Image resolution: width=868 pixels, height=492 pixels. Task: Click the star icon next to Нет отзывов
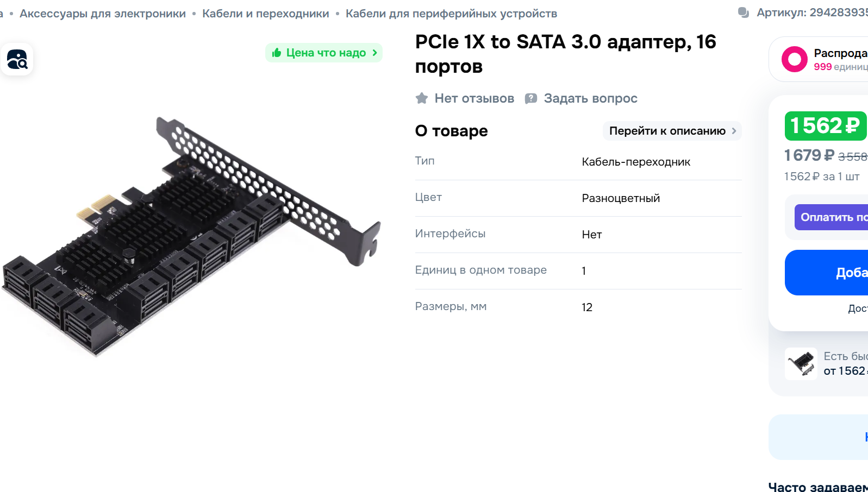[422, 98]
